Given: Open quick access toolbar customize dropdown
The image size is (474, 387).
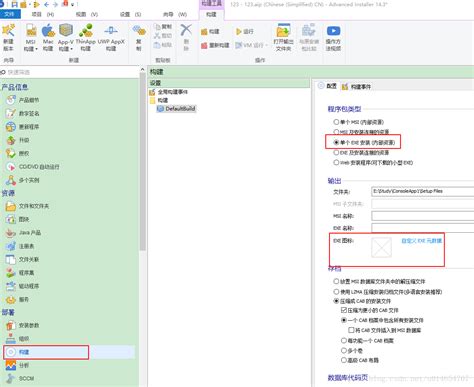Looking at the screenshot, I should pyautogui.click(x=72, y=5).
